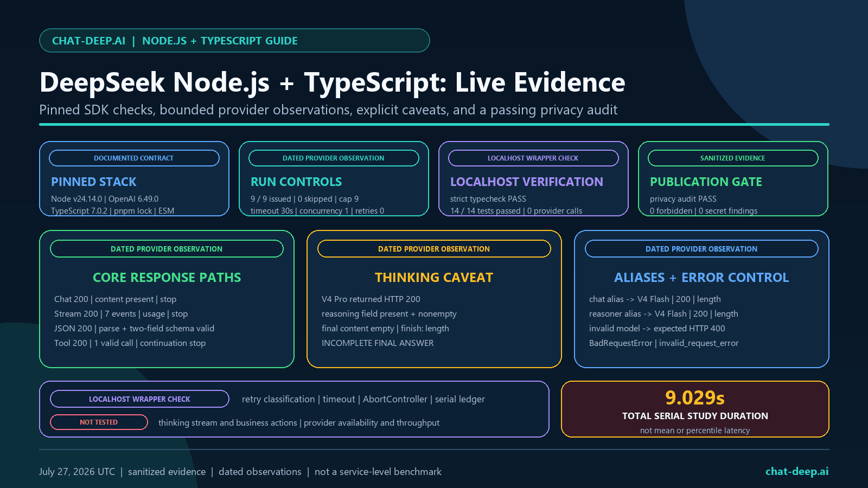Select the PINNED STACK heading
Viewport: 868px width, 488px height.
click(94, 182)
